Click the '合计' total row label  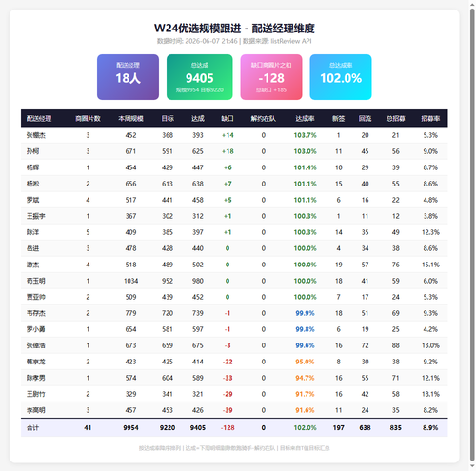(32, 428)
